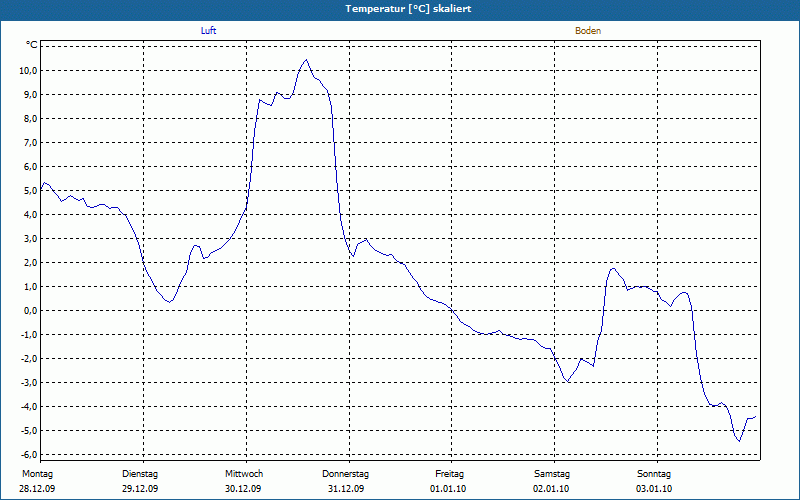
Task: Click the Samstag day label
Action: click(552, 474)
